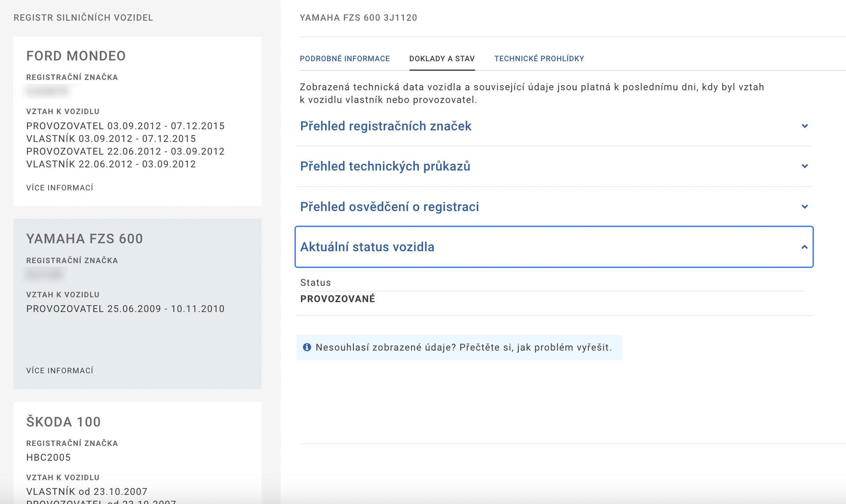846x504 pixels.
Task: Click Provozovatel 25.06.2009 - 10.11.2010 line
Action: [126, 309]
